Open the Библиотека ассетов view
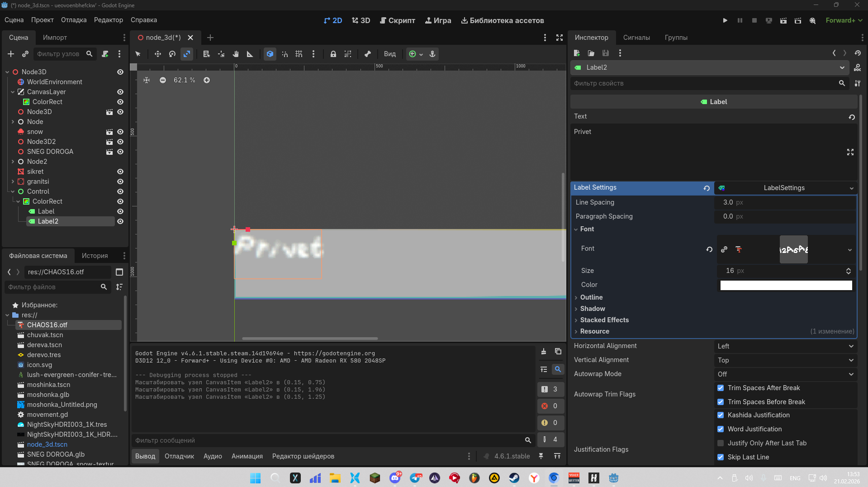This screenshot has width=868, height=487. (x=502, y=20)
